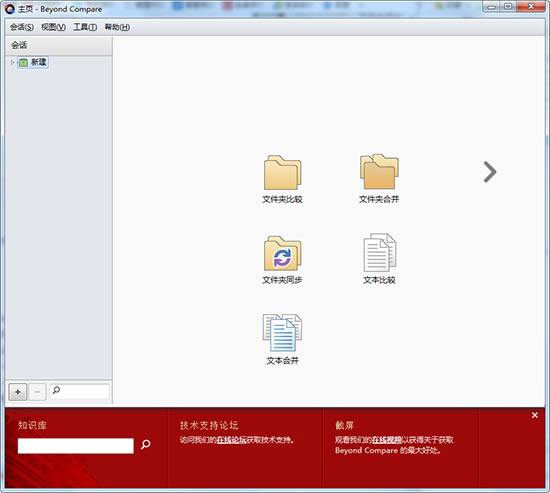This screenshot has height=493, width=550.
Task: Start the 文件夹同步 folder sync session
Action: (x=282, y=253)
